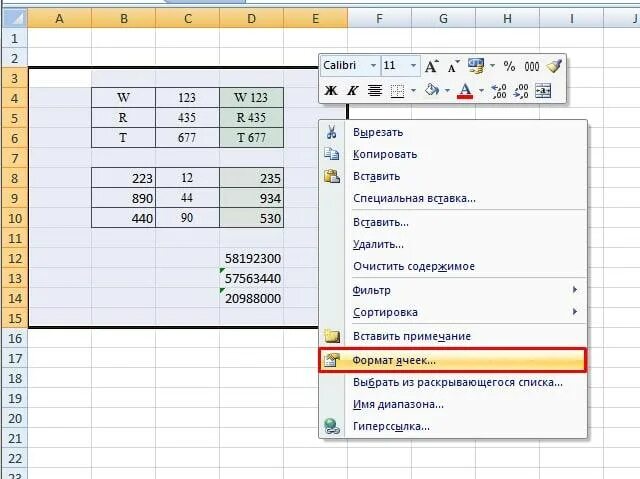Expand font color dropdown arrow

[481, 90]
